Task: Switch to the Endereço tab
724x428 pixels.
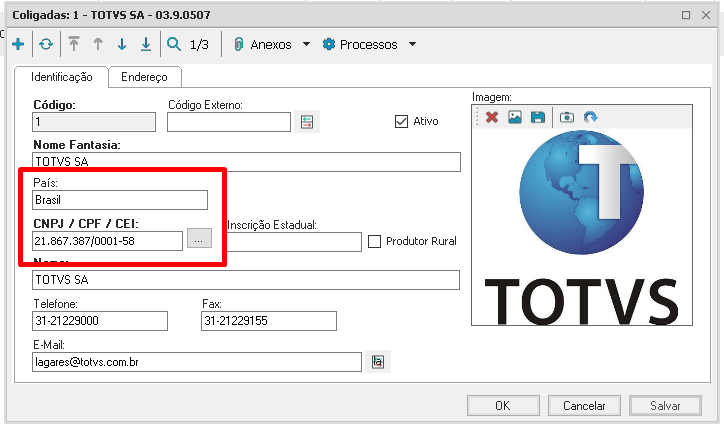Action: tap(145, 77)
